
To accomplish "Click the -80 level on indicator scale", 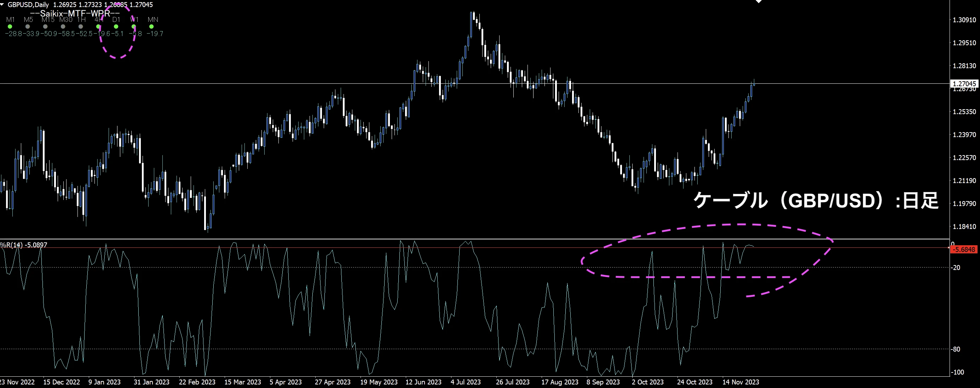I will 956,349.
